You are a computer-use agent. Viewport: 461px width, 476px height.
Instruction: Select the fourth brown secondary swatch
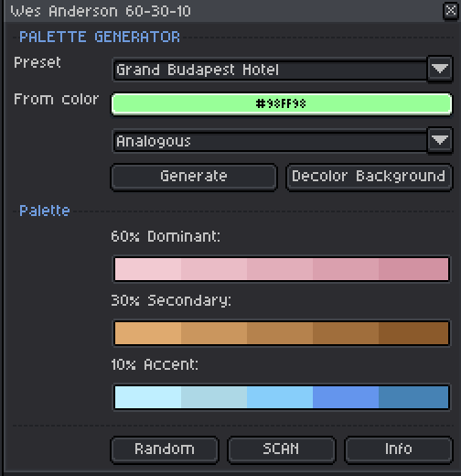(346, 333)
